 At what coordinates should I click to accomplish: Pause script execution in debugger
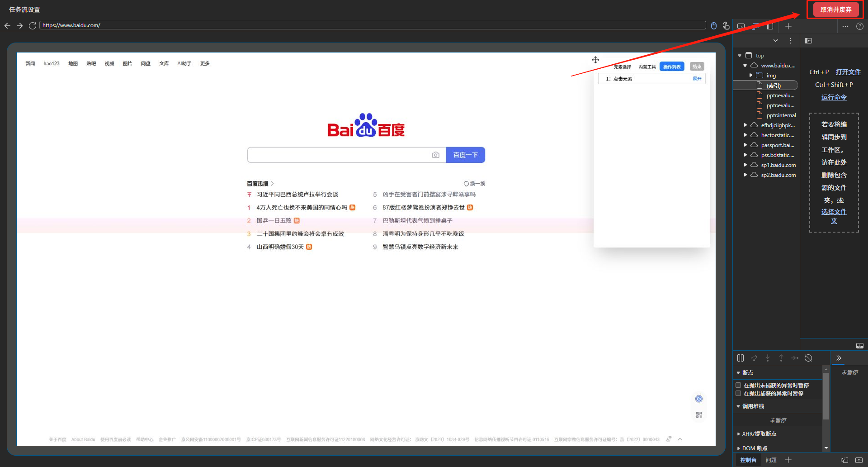tap(741, 358)
